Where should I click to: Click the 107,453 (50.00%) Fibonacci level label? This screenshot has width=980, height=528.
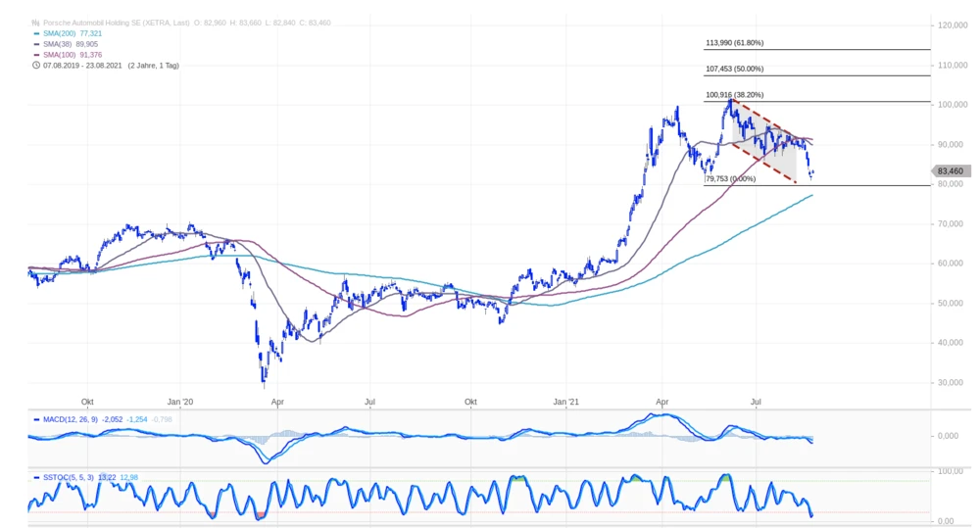[734, 70]
